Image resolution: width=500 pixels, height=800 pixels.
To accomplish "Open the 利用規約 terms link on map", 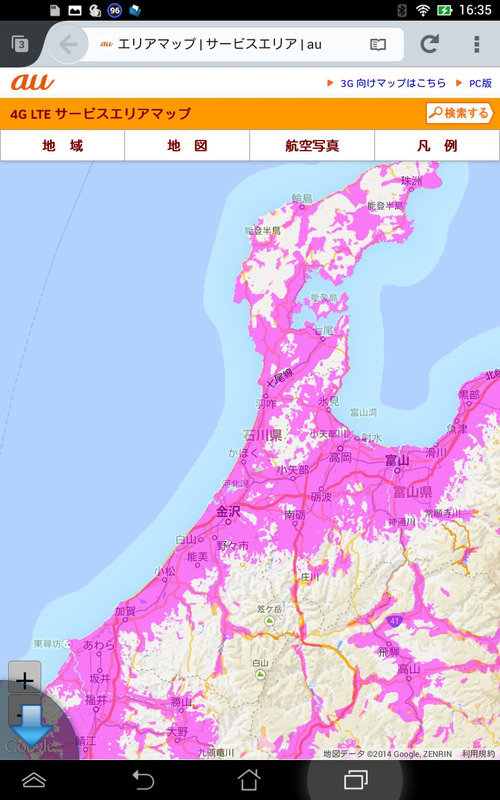I will 478,754.
